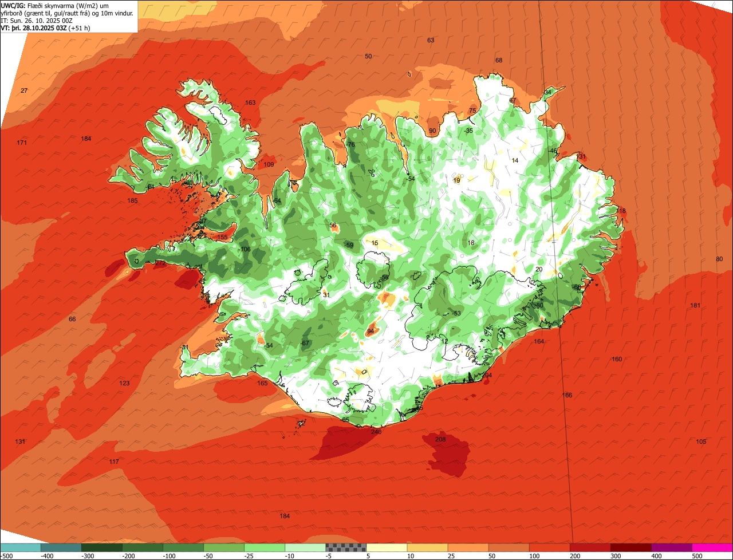Click the map value -35 near the north coast
The image size is (733, 560).
[x=468, y=131]
